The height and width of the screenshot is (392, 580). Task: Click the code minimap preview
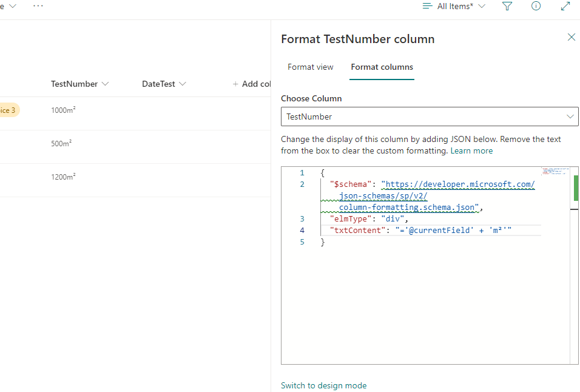point(555,171)
